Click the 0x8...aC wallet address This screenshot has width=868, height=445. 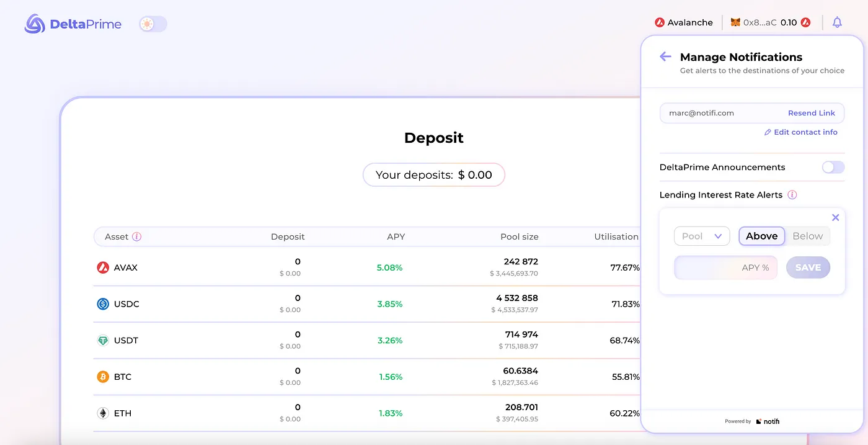pos(759,22)
